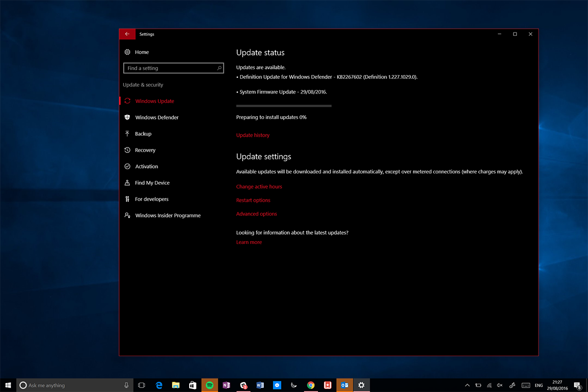Select For developers in the sidebar
Screen dimensions: 588x392
(151, 199)
